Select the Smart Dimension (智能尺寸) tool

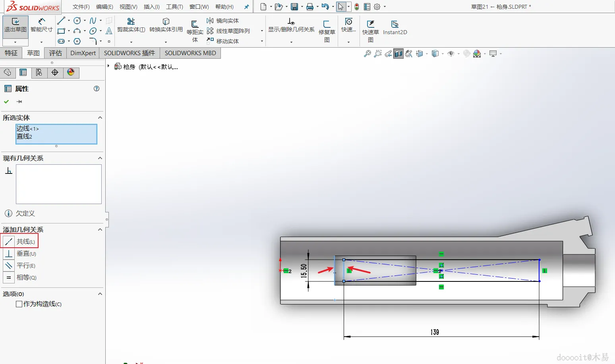[x=41, y=25]
